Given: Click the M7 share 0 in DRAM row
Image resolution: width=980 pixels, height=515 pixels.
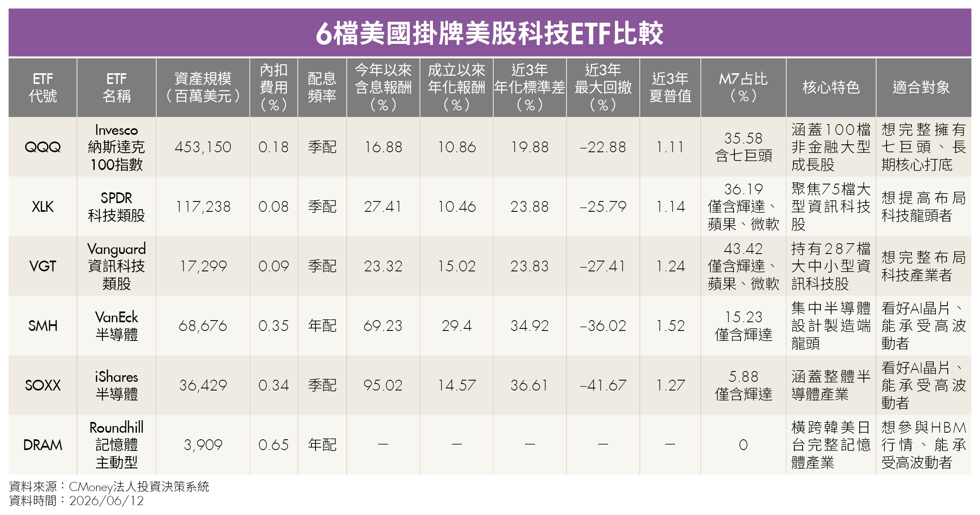Looking at the screenshot, I should pos(743,445).
